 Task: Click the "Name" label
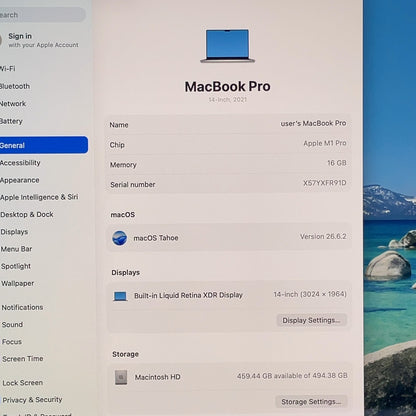tap(119, 125)
